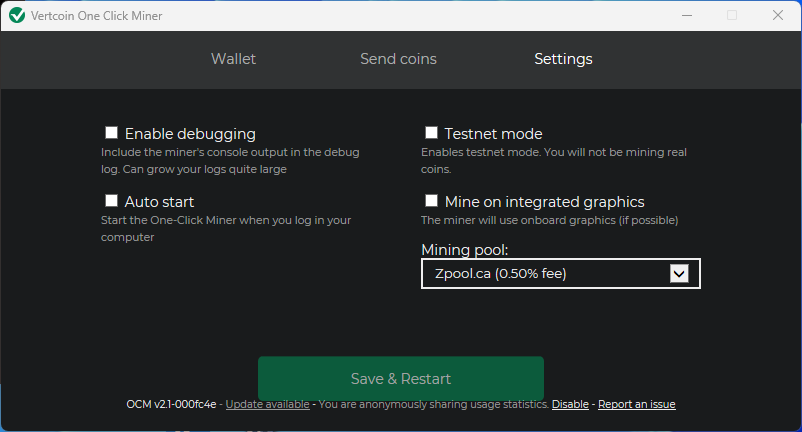The height and width of the screenshot is (432, 802).
Task: Select the Settings tab
Action: (x=563, y=59)
